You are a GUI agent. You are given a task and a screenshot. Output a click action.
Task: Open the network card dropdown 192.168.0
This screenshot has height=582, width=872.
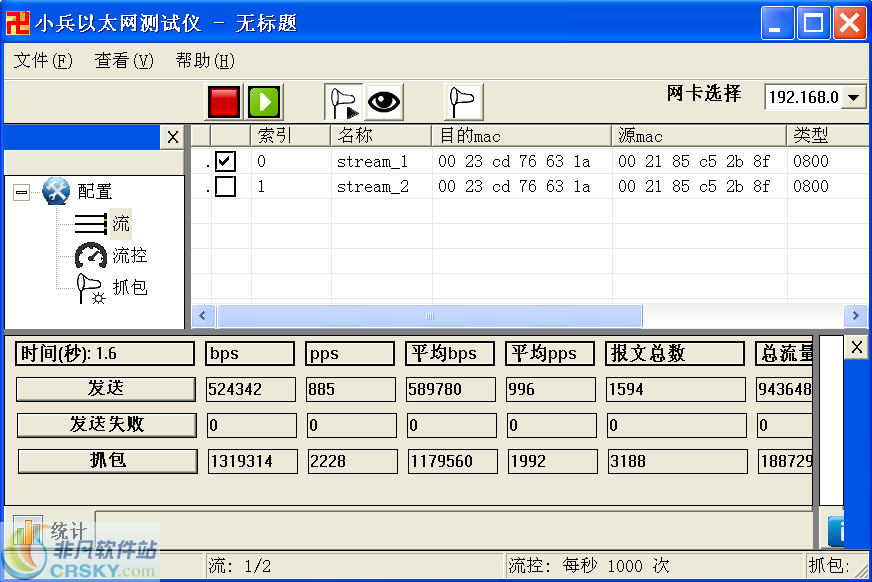click(854, 97)
